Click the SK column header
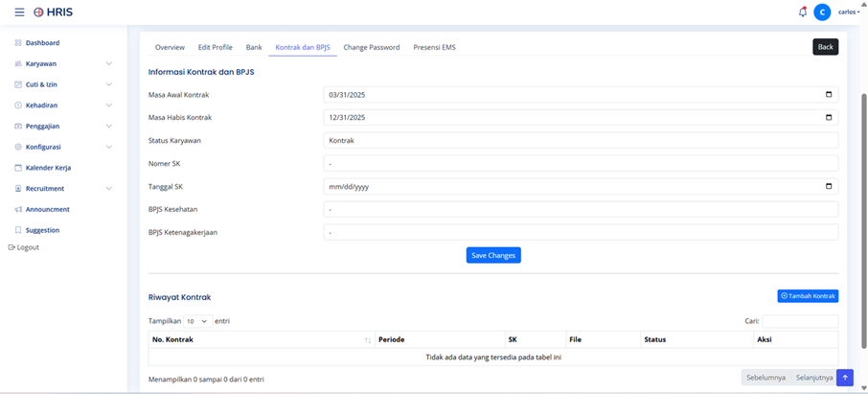Viewport: 868px width, 394px height. (535, 339)
